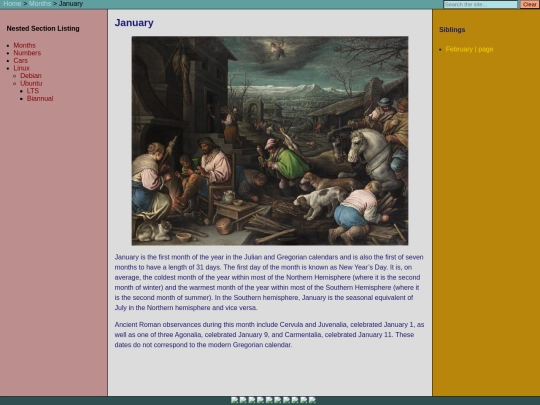Open the February sibling page link
This screenshot has height=405, width=540.
tap(469, 49)
